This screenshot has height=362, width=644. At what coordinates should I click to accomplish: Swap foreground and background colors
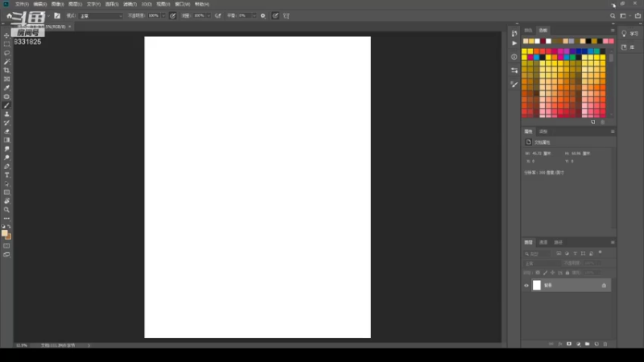(x=9, y=226)
